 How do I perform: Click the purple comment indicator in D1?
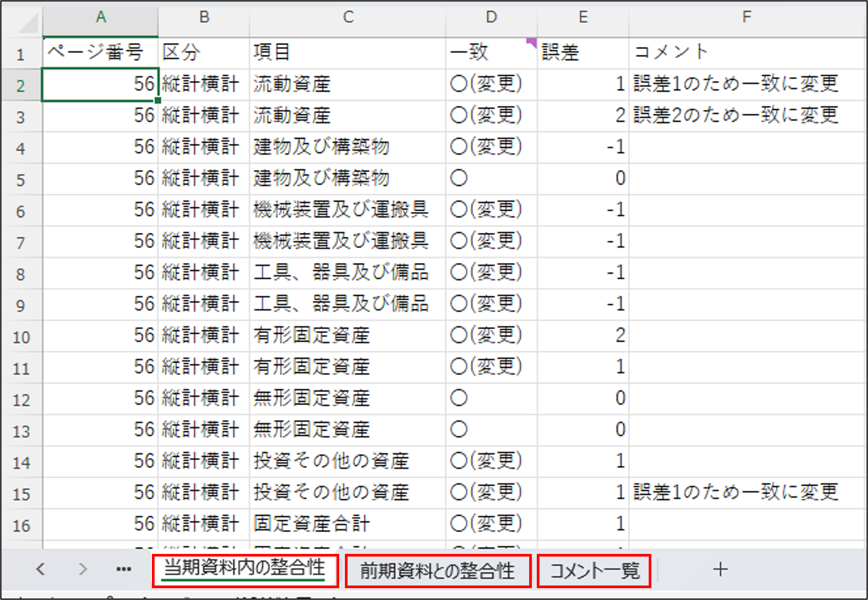click(532, 42)
